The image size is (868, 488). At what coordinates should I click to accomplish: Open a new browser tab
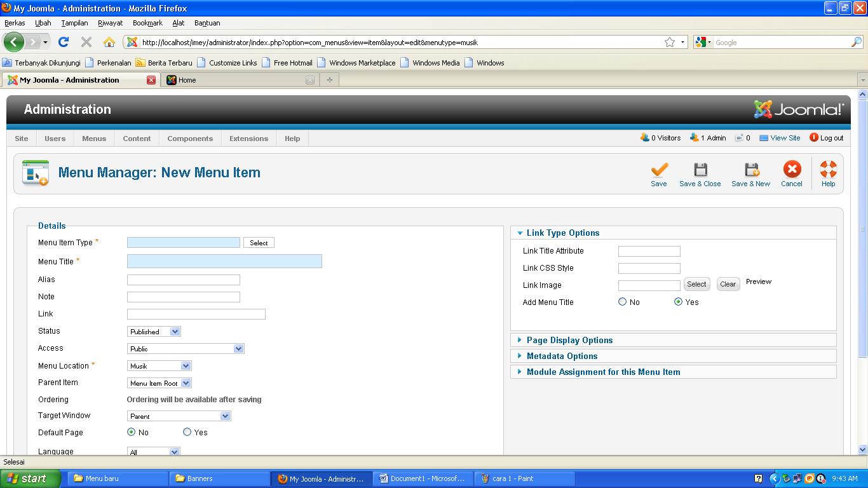tap(329, 80)
